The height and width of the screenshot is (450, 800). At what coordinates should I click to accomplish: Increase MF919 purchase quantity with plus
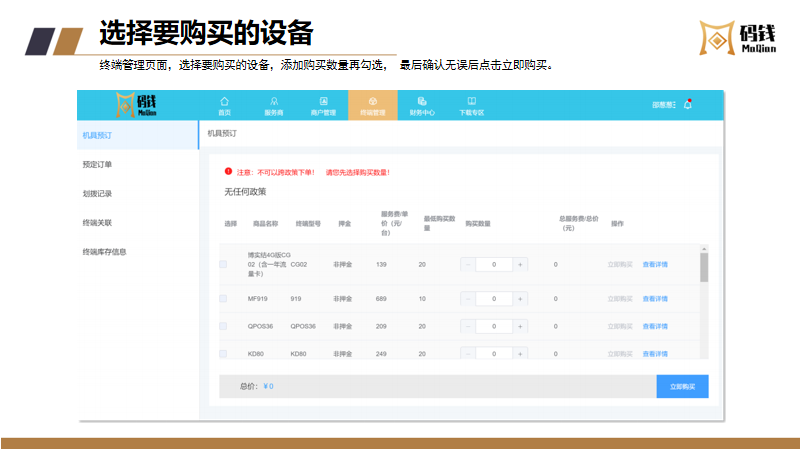click(520, 298)
